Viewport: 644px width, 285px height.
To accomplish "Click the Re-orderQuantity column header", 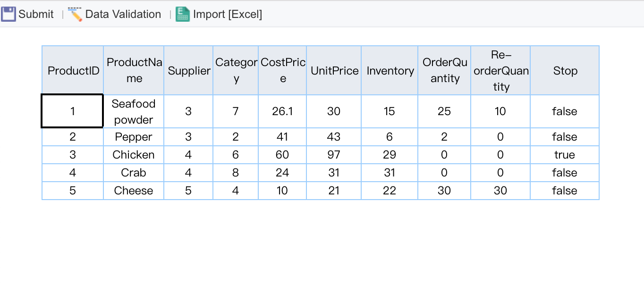I will pyautogui.click(x=500, y=70).
